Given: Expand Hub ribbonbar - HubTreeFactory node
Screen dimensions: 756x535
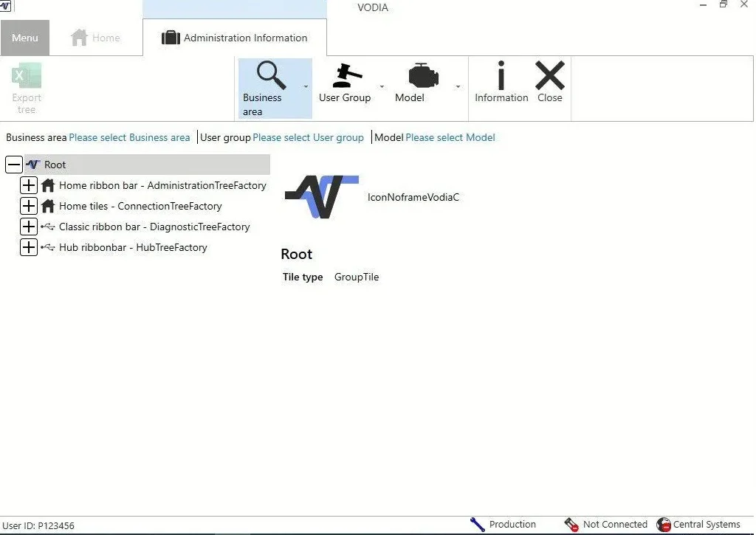Looking at the screenshot, I should [x=29, y=247].
